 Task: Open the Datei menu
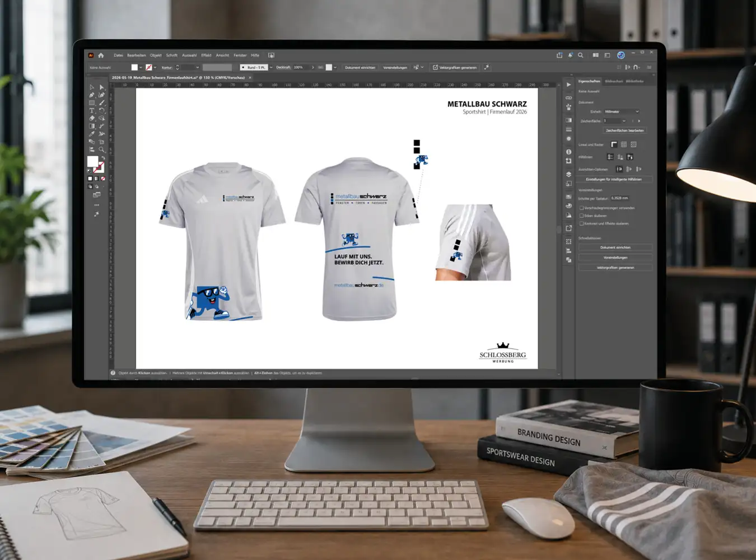(x=118, y=55)
